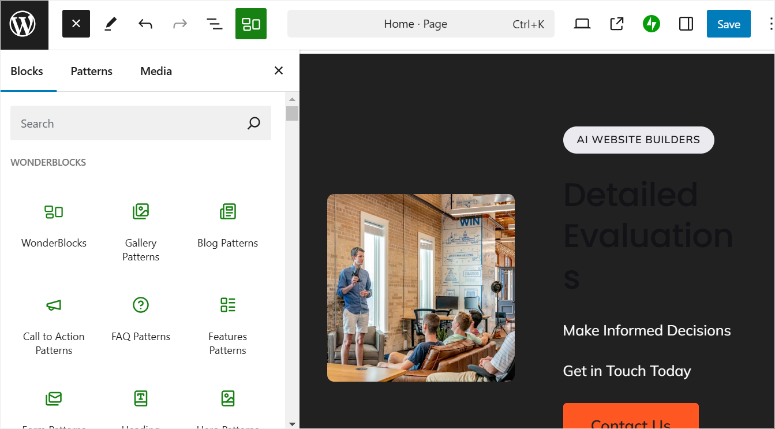Image resolution: width=775 pixels, height=429 pixels.
Task: Insert Call to Action Patterns block
Action: [54, 325]
